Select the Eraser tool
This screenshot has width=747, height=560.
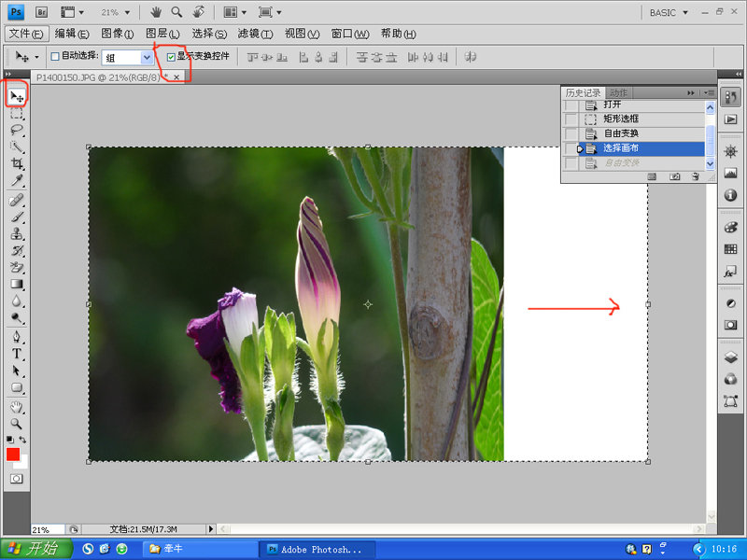17,267
